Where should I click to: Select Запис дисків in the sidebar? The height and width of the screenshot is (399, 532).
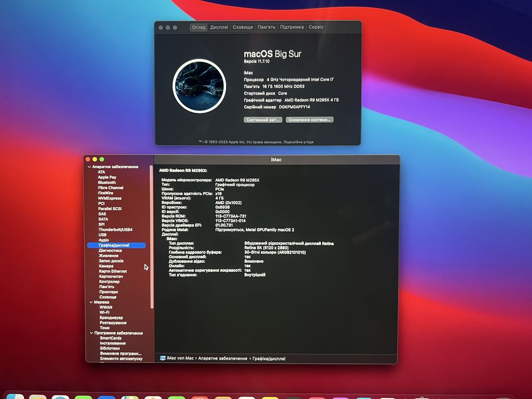tap(111, 261)
